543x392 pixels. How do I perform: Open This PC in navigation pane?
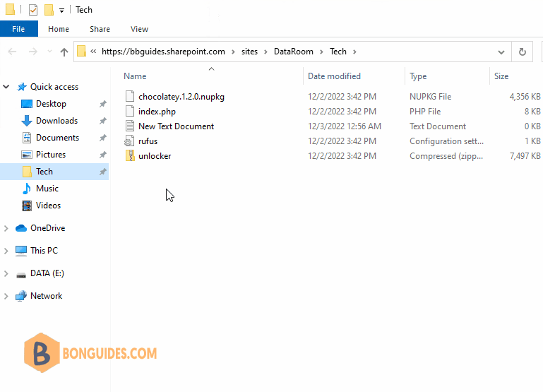44,251
